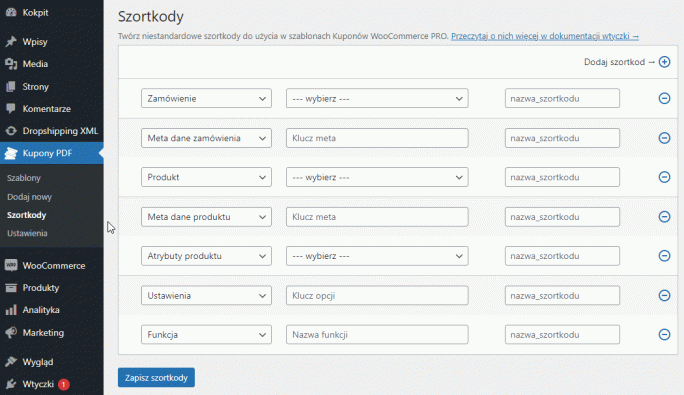Remove the Meta dane produktu row

click(x=664, y=216)
